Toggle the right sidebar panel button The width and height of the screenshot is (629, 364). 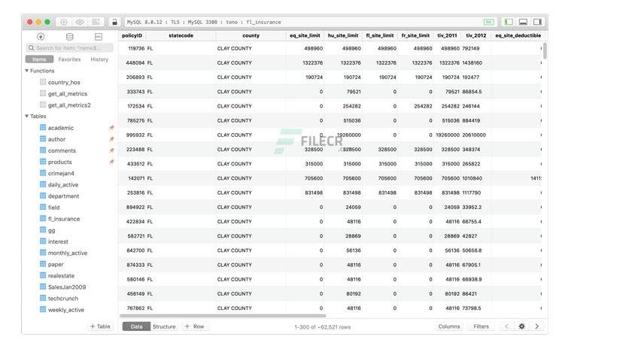pos(537,22)
